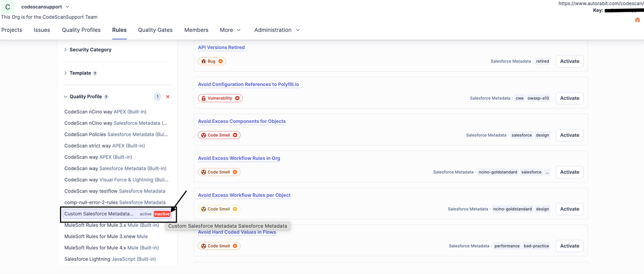This screenshot has width=644, height=274.
Task: Clear the Quality Profile filter with red X
Action: [x=168, y=97]
